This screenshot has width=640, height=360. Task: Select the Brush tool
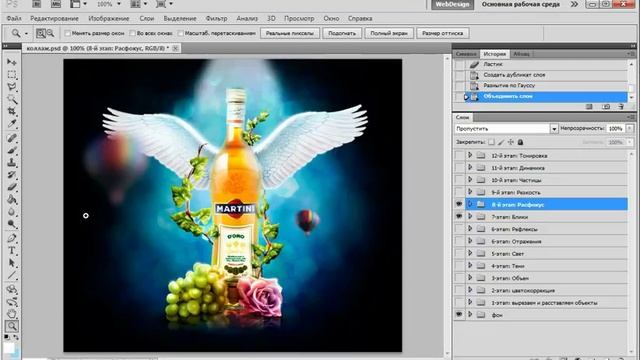coord(11,150)
